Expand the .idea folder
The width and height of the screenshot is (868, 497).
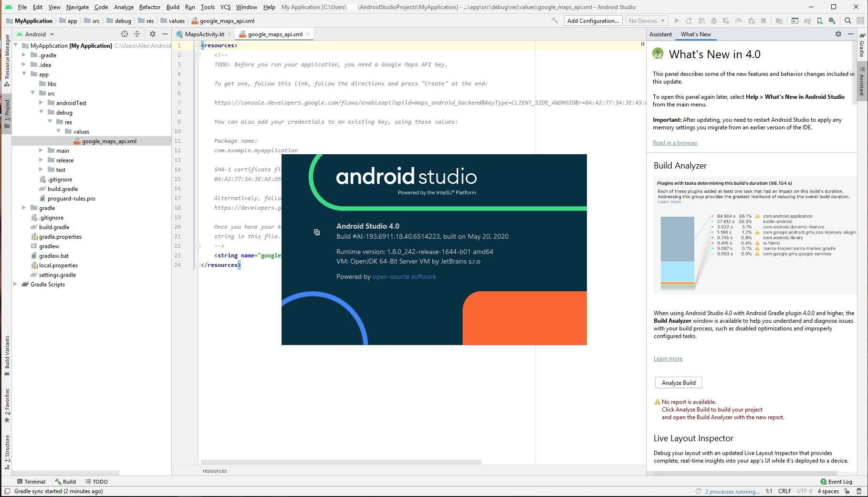click(x=24, y=64)
